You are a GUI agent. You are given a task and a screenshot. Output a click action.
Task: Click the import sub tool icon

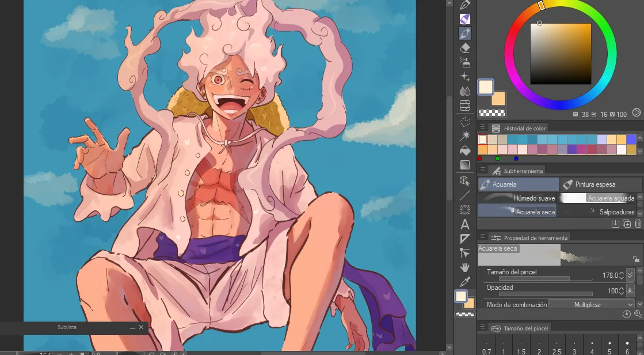615,224
